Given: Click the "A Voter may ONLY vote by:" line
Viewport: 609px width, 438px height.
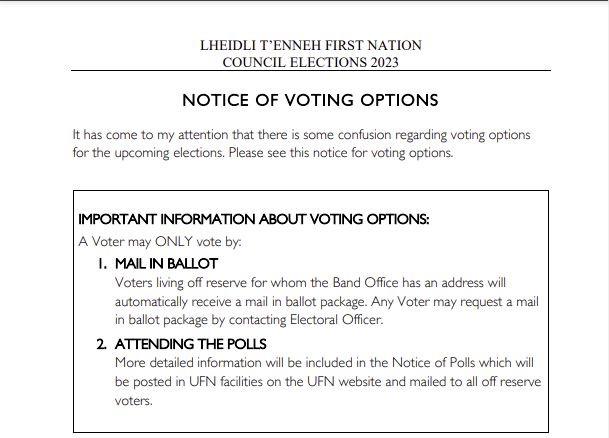Looking at the screenshot, I should pyautogui.click(x=160, y=242).
